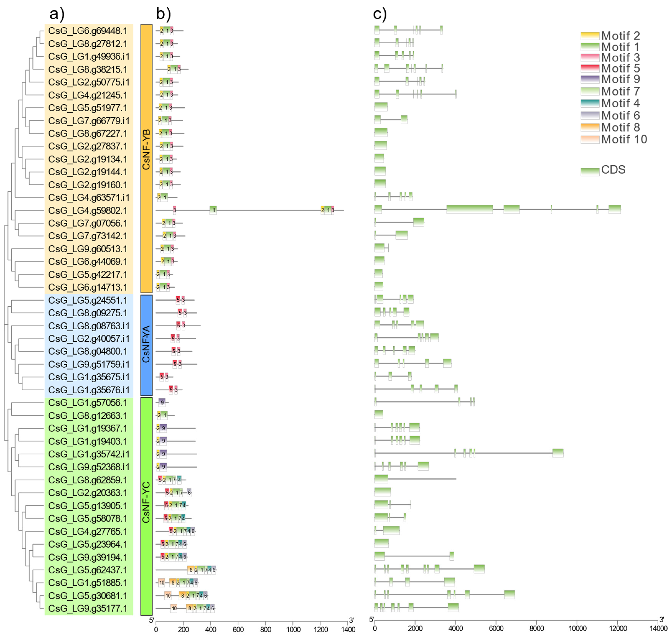This screenshot has width=672, height=638.
Task: Click gene label CsG_LG5.g24551.1
Action: (87, 300)
